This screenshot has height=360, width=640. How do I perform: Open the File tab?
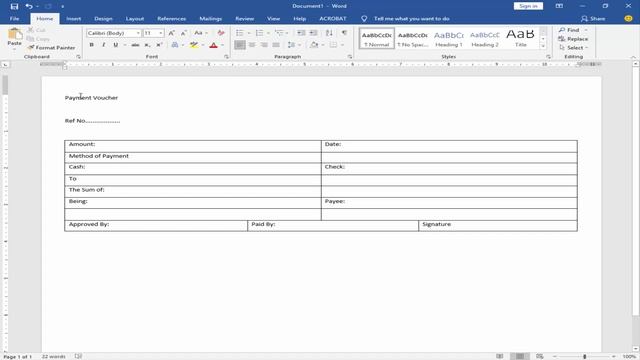pos(14,18)
